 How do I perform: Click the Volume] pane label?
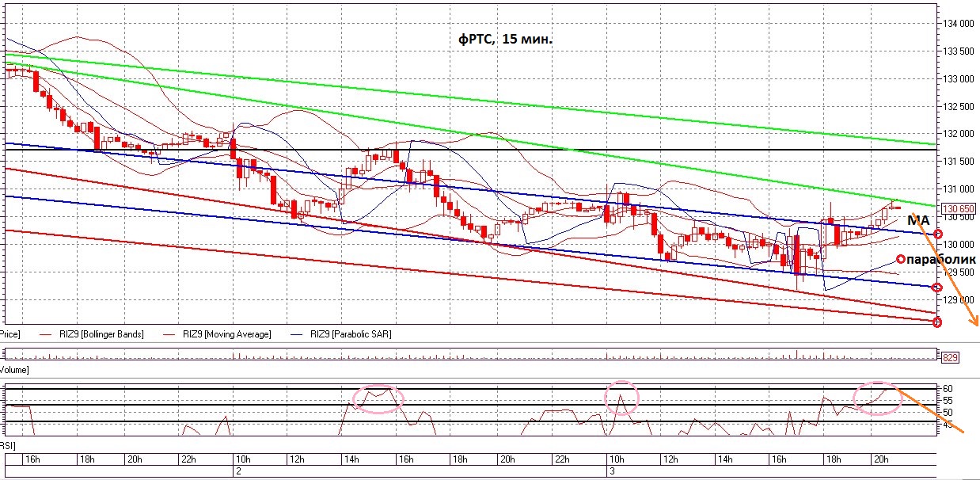14,370
